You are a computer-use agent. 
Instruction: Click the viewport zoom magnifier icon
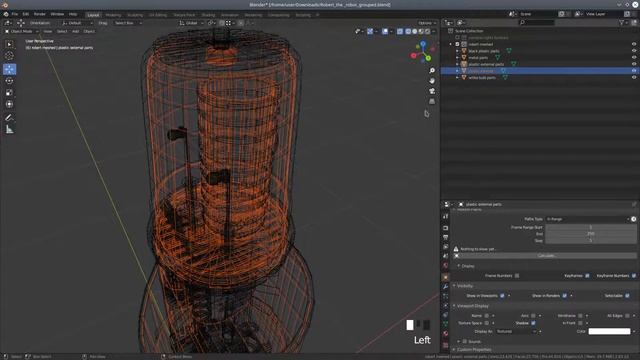tap(432, 71)
